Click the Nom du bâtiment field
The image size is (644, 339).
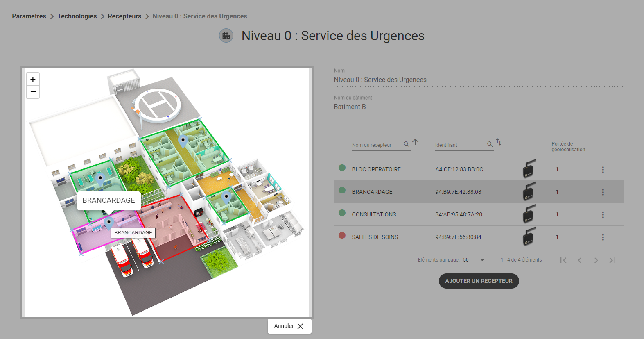pos(478,107)
